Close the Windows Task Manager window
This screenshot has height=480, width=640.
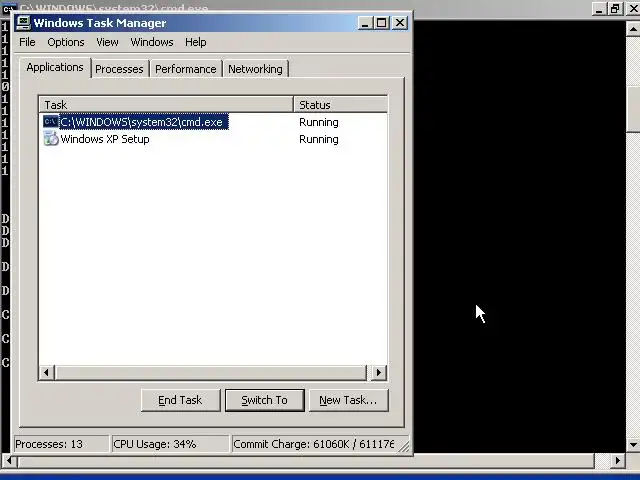(x=400, y=23)
